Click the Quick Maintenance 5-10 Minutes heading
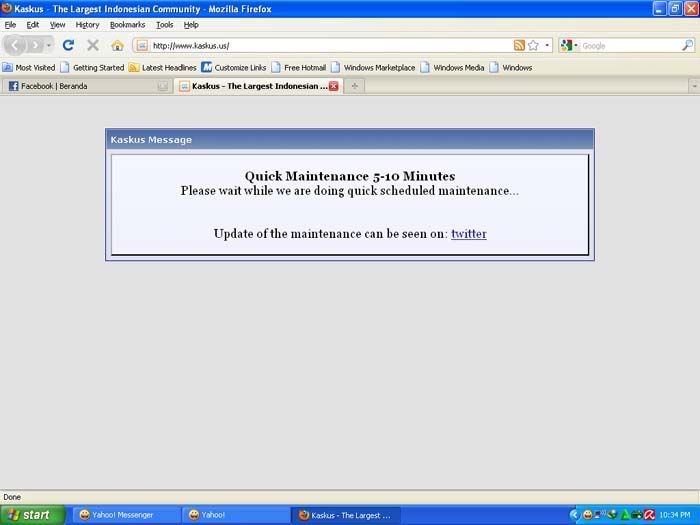The width and height of the screenshot is (700, 525). pyautogui.click(x=350, y=176)
